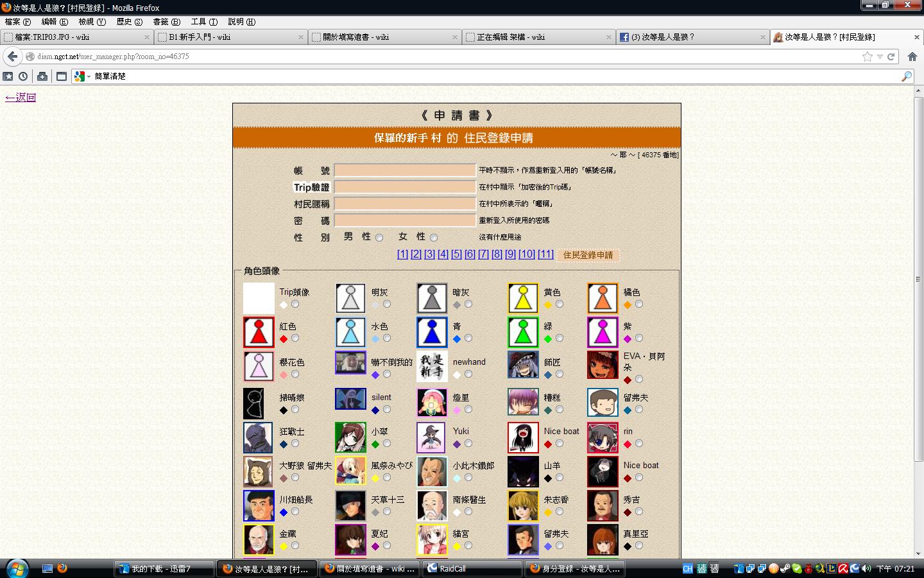Click the yellow diamond swatch under 黃色

click(548, 305)
